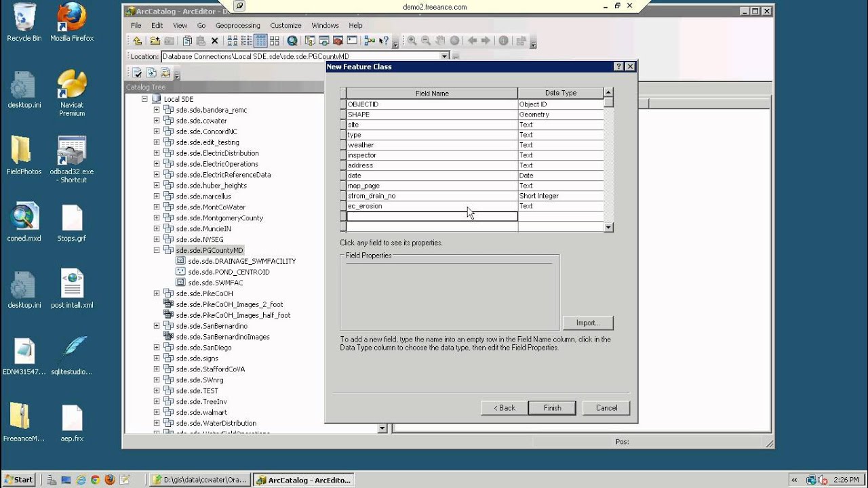Open the File menu
The width and height of the screenshot is (868, 488).
tap(136, 26)
